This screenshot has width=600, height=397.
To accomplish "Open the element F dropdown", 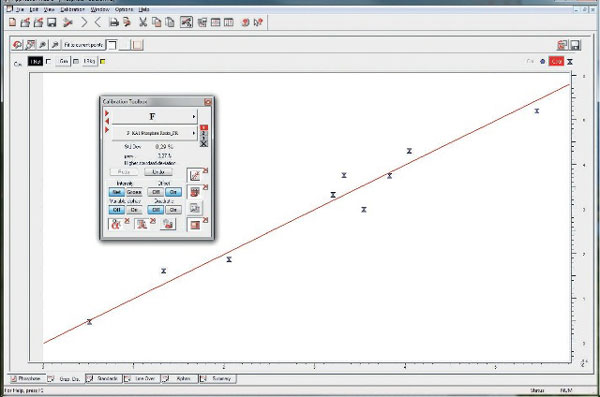I will coord(154,116).
